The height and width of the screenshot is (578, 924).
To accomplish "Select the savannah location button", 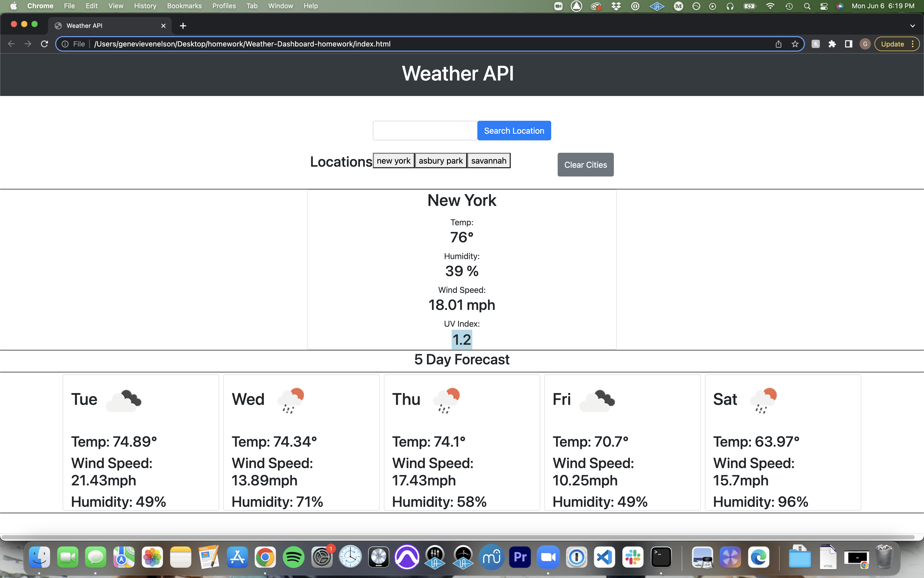I will pyautogui.click(x=489, y=160).
